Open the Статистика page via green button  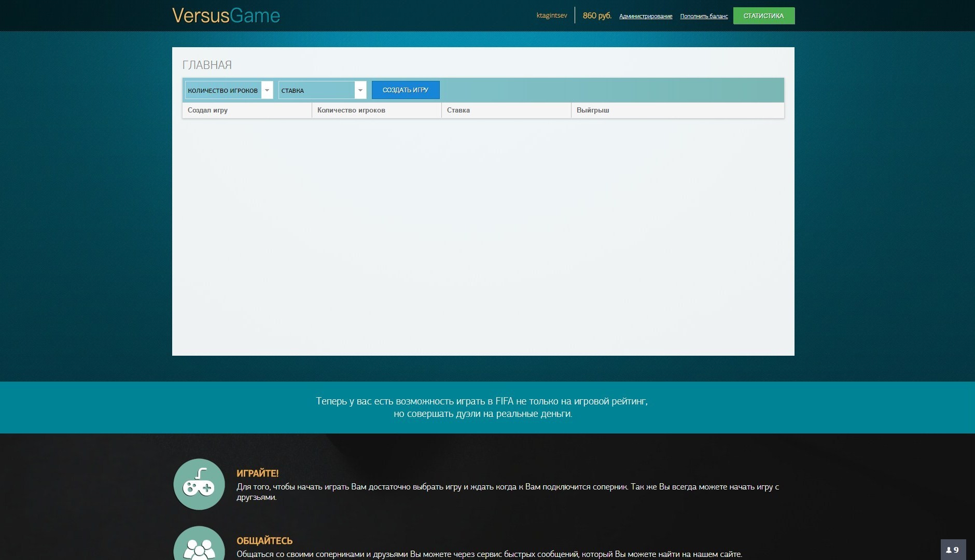763,16
